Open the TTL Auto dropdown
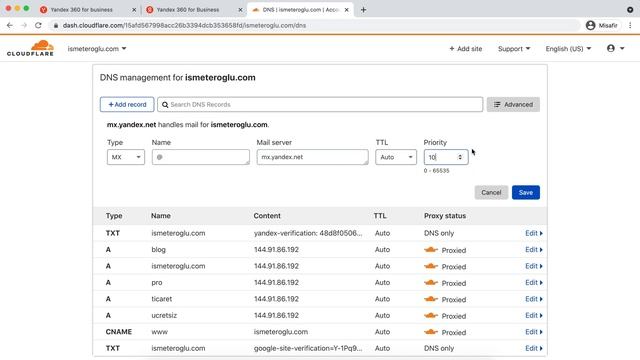 396,157
